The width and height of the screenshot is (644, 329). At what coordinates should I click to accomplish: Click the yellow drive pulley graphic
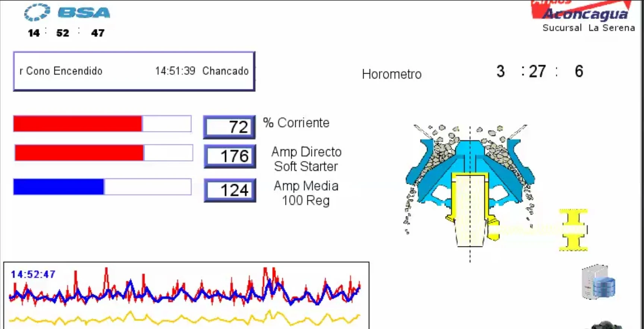574,230
